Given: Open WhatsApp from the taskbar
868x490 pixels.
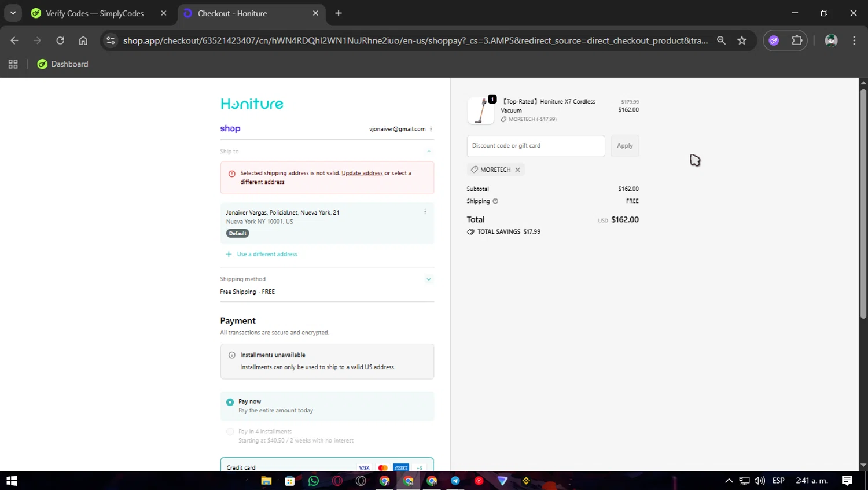Looking at the screenshot, I should pos(314,481).
